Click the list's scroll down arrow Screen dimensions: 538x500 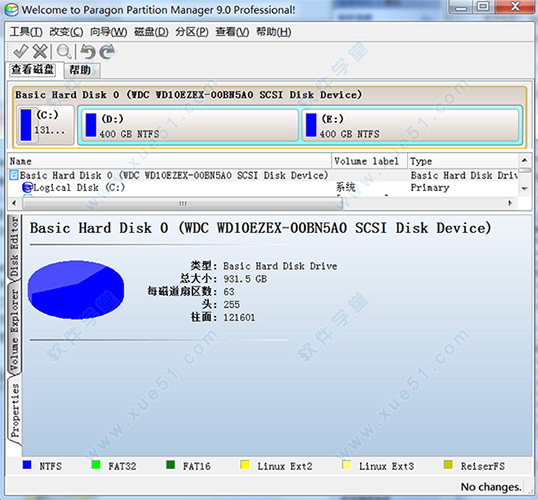point(524,188)
